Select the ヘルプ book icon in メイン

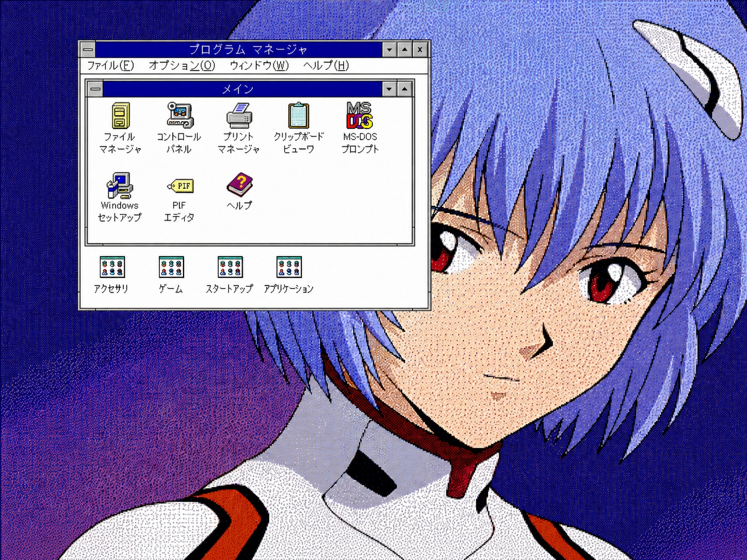(x=239, y=185)
